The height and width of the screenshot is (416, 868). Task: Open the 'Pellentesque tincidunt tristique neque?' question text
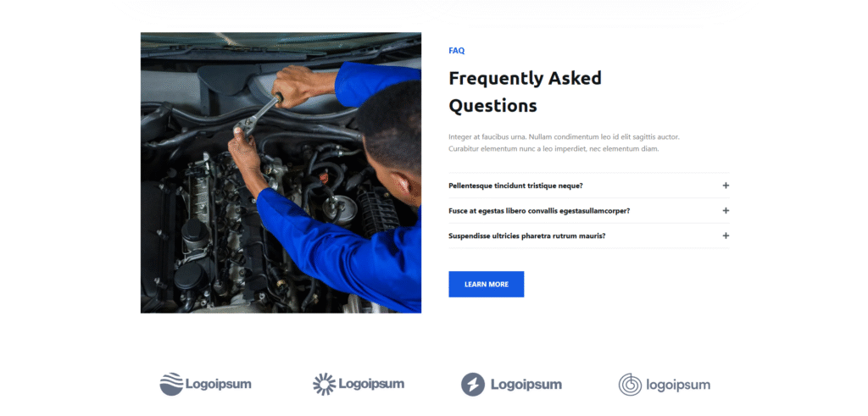[x=515, y=186]
